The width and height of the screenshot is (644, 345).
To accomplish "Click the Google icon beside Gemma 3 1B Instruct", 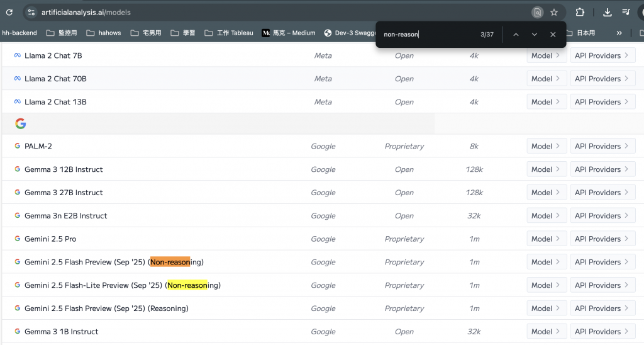I will 17,331.
